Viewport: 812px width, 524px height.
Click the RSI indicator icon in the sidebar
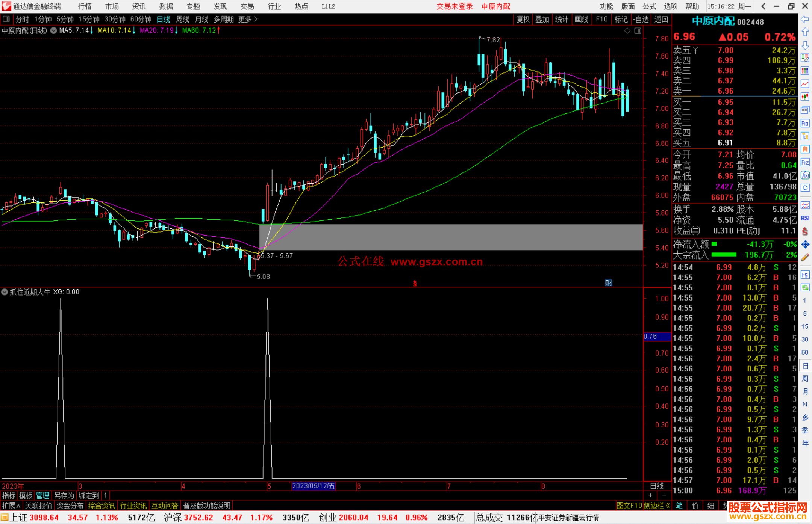[805, 218]
